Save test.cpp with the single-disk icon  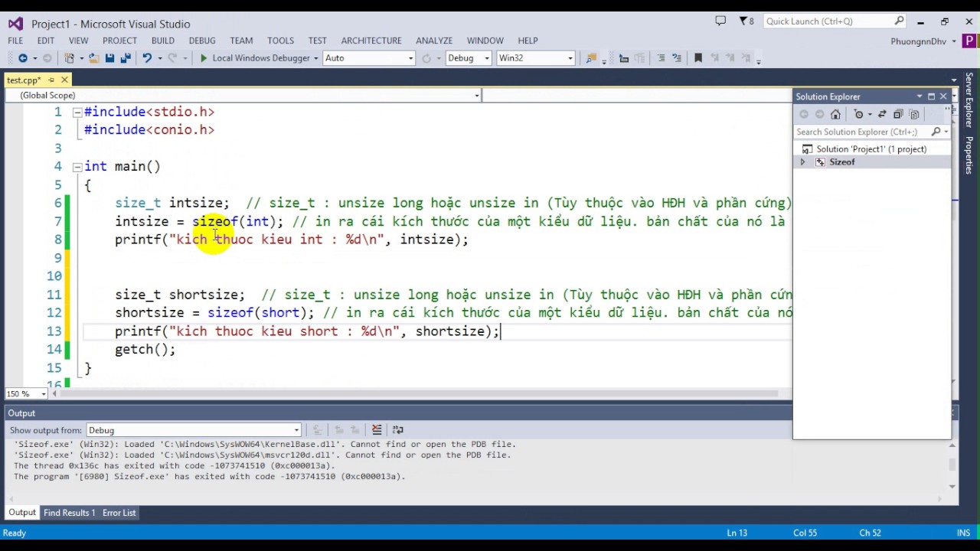[x=109, y=58]
